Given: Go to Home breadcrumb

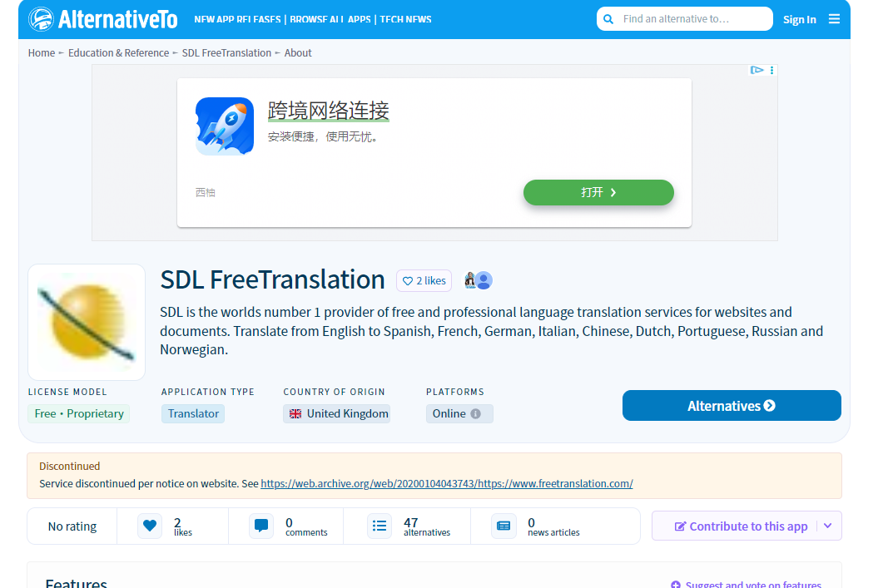Looking at the screenshot, I should click(42, 53).
